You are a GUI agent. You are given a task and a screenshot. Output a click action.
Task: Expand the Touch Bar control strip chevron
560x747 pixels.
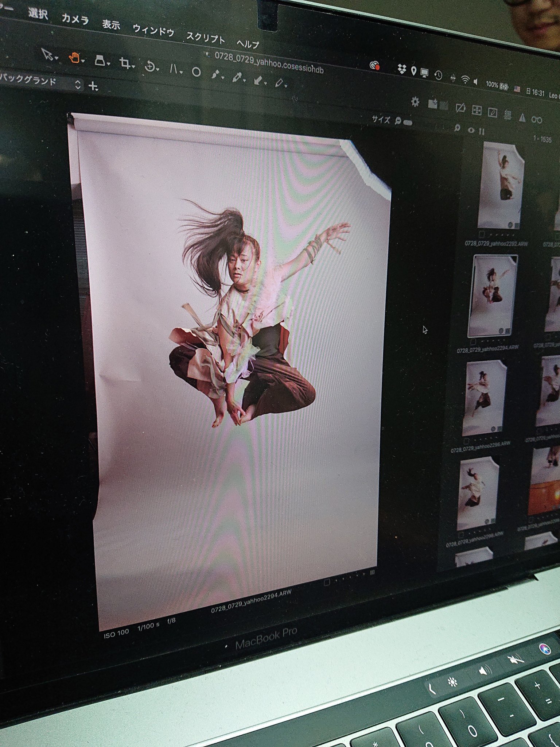pos(432,689)
